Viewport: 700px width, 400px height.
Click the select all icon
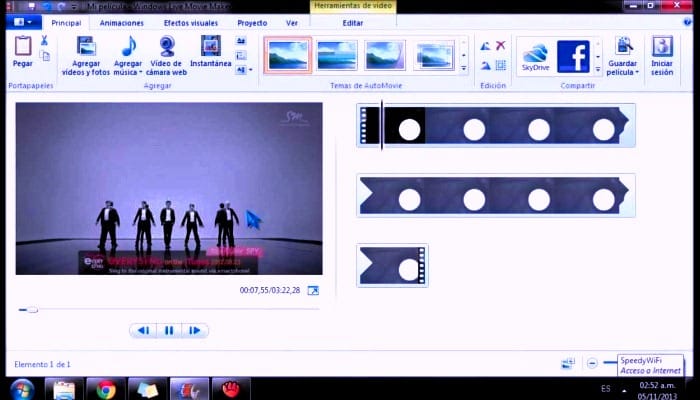pyautogui.click(x=501, y=66)
